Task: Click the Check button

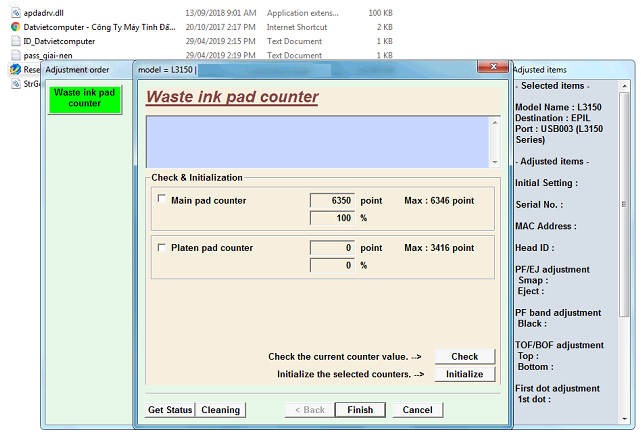Action: tap(464, 357)
